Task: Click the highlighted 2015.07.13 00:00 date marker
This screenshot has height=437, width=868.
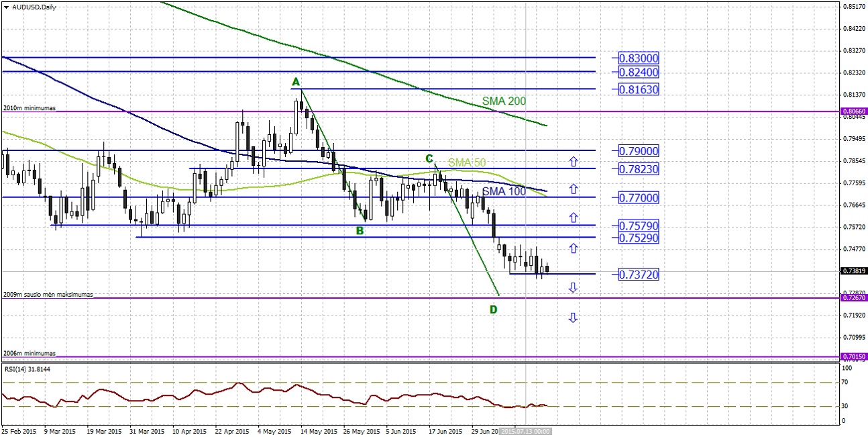Action: click(526, 431)
